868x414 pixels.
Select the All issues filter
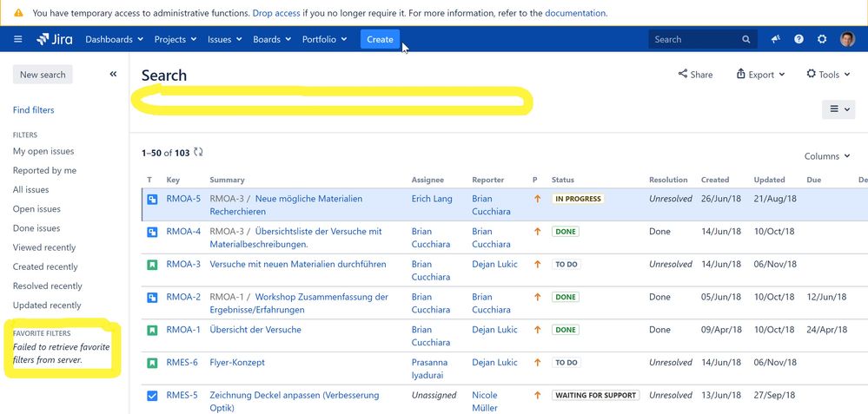coord(30,189)
